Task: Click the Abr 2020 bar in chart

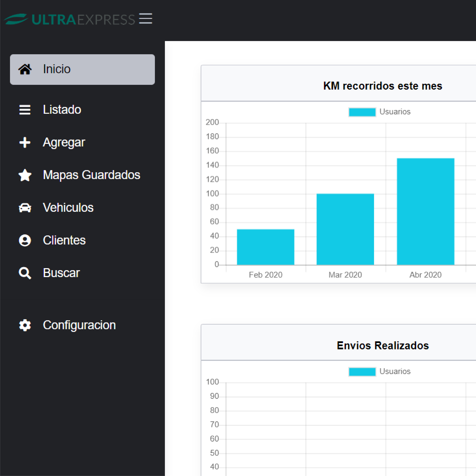Action: point(425,211)
